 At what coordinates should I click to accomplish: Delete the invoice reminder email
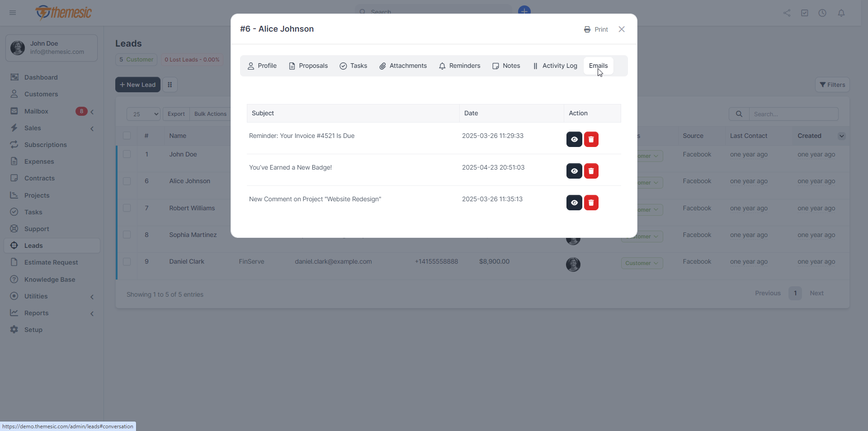pos(592,139)
